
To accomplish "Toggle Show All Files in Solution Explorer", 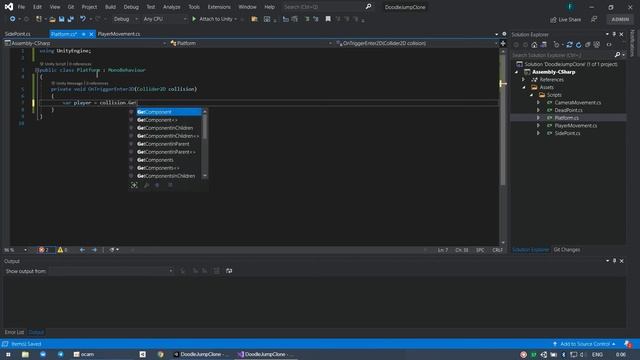I will [x=597, y=44].
